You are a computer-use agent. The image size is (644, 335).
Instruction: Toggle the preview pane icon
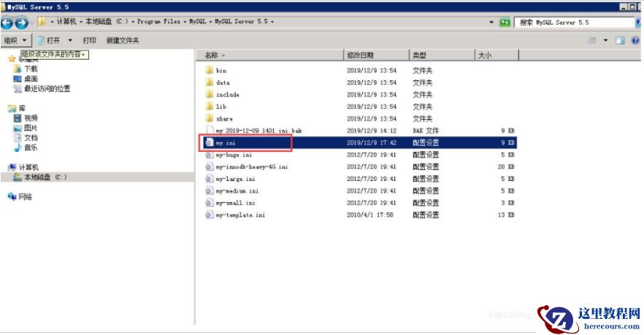(x=620, y=40)
